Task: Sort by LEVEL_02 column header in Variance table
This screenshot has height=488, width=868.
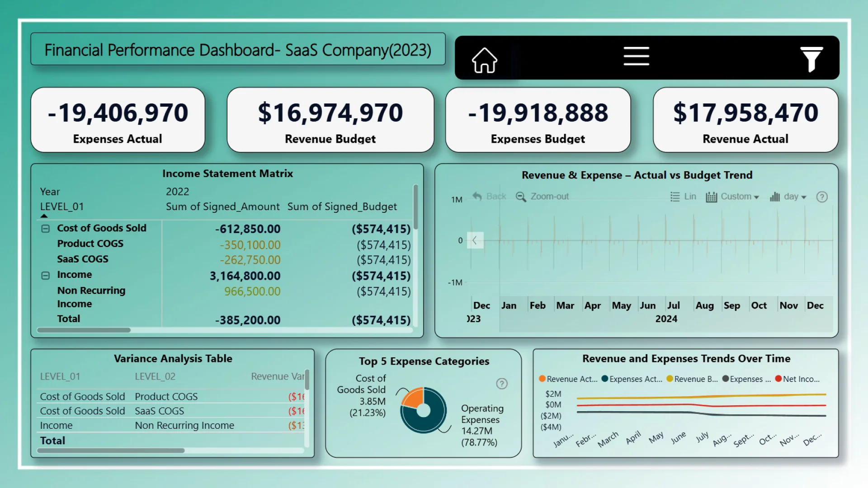Action: coord(155,376)
